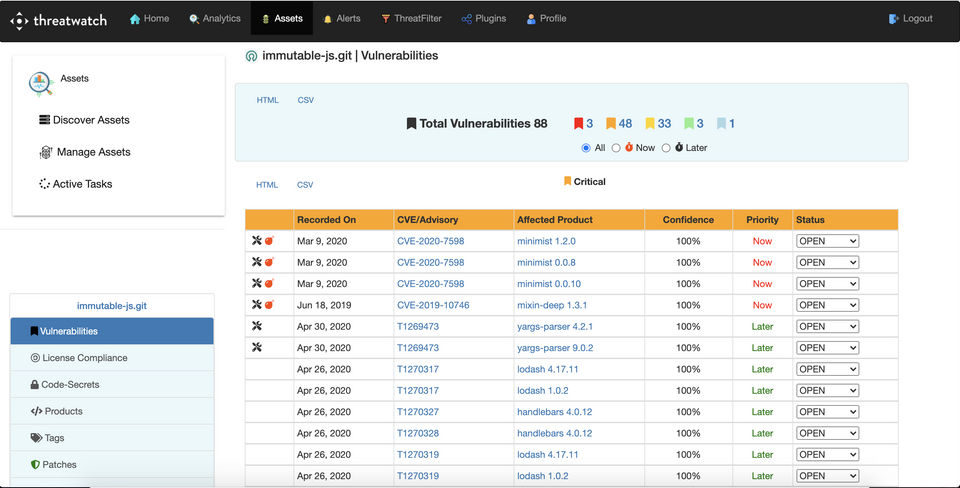Open the mixin-deep 1.3.1 product link
Image resolution: width=960 pixels, height=488 pixels.
coord(552,305)
